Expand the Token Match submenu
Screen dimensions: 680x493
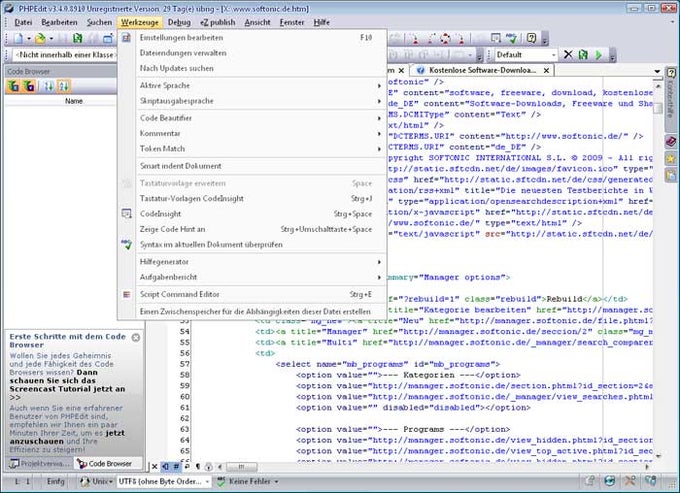252,148
